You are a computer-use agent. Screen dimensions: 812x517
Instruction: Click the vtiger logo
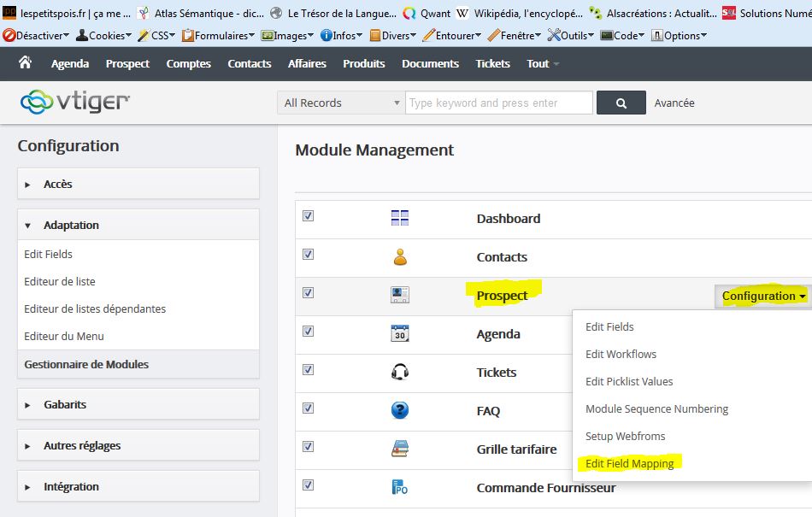tap(75, 103)
